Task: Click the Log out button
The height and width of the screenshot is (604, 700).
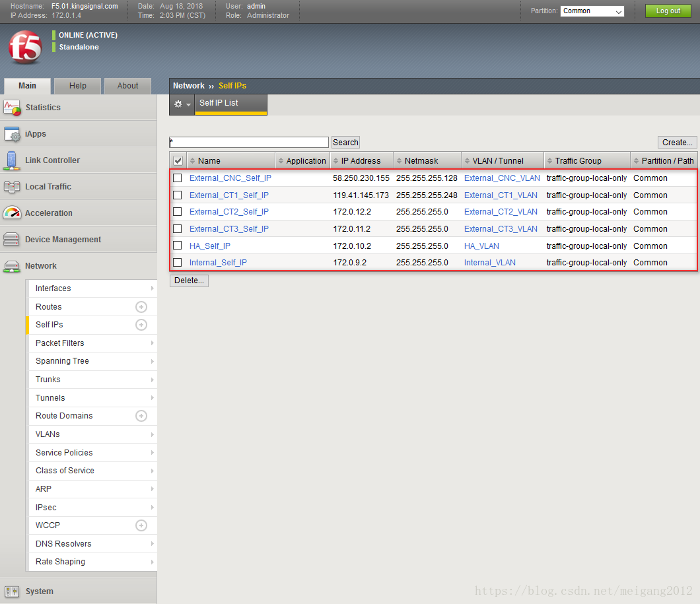Action: [x=668, y=11]
